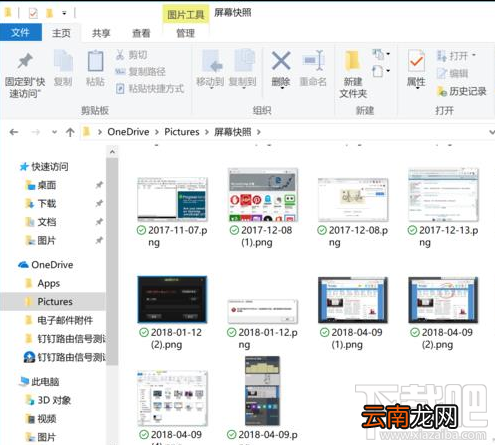Expand address bar history dropdown
Screen dimensions: 495x445
[x=492, y=132]
